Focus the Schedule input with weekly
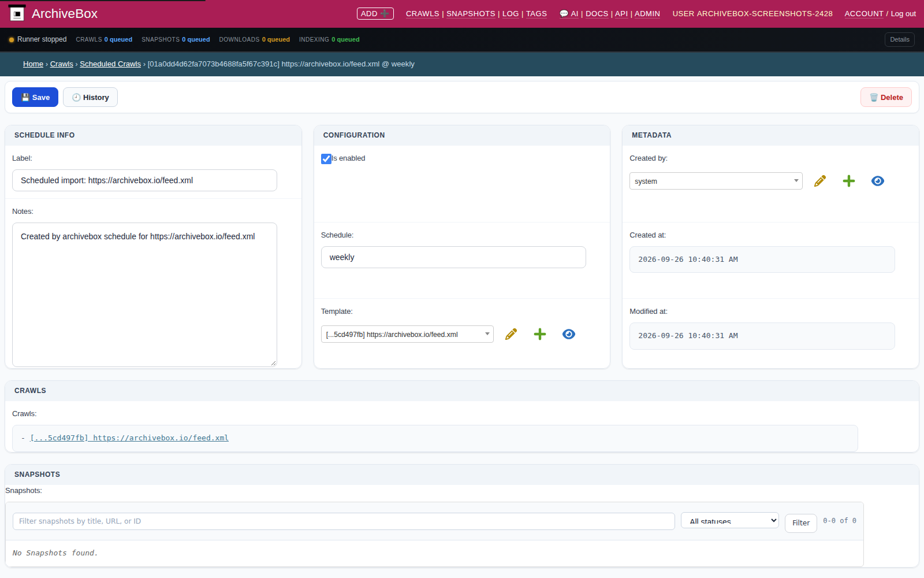The height and width of the screenshot is (578, 924). pos(453,257)
